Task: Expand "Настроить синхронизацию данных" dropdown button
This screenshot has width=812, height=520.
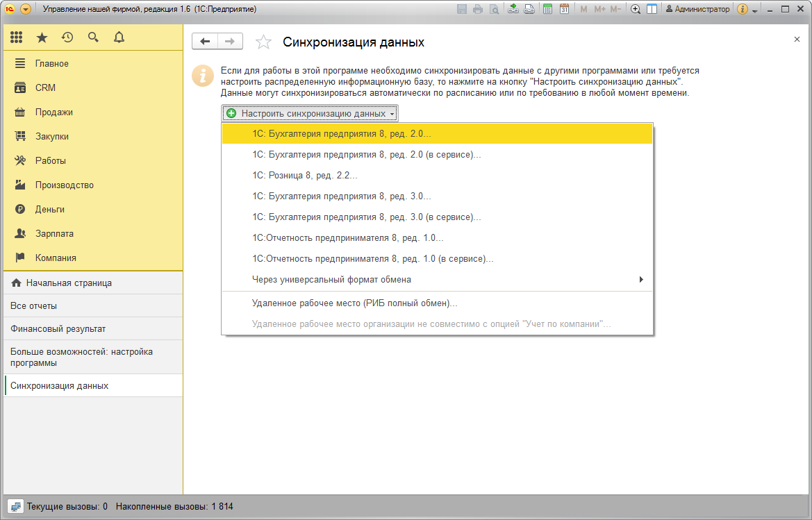Action: pyautogui.click(x=310, y=113)
